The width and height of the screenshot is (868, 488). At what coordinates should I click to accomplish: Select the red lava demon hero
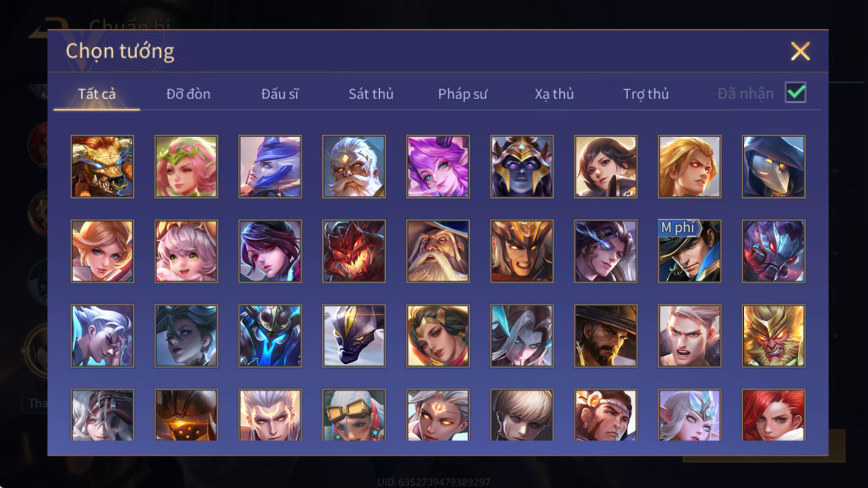point(354,251)
